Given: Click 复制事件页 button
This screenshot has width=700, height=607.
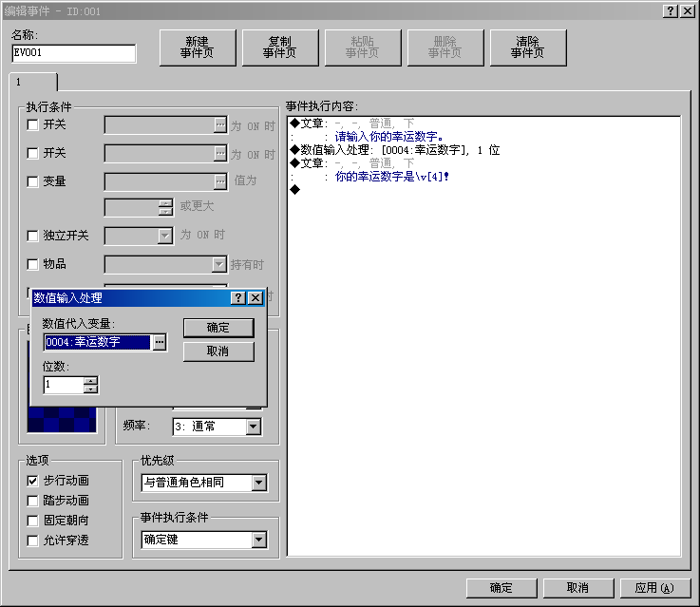Looking at the screenshot, I should pos(280,47).
